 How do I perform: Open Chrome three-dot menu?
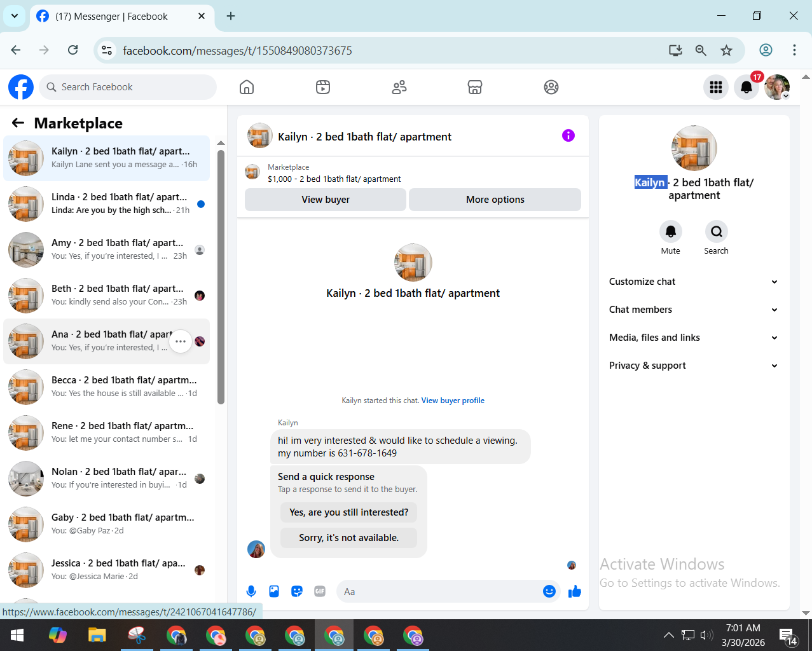coord(794,50)
